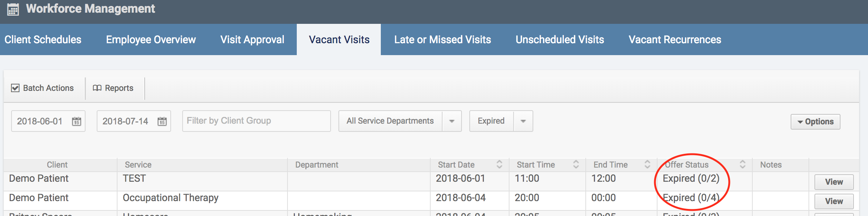
Task: Sort by Offer Status column arrows
Action: click(743, 164)
